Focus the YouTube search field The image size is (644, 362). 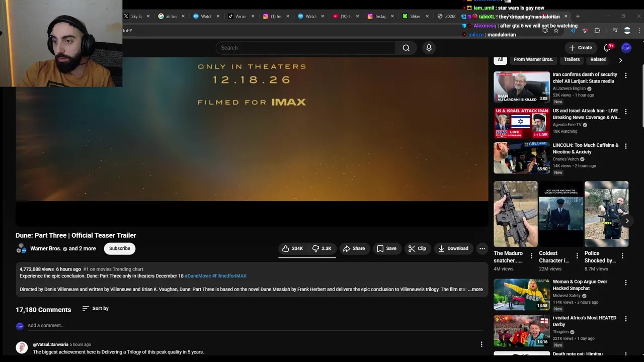click(x=306, y=48)
